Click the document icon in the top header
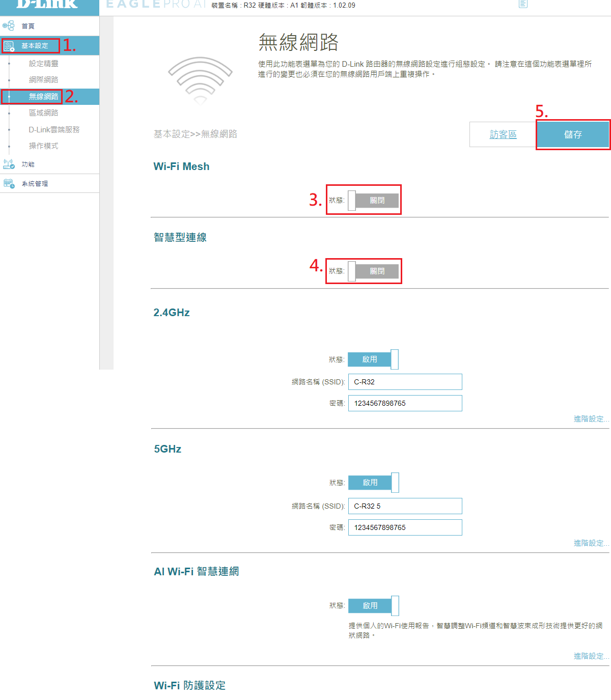The image size is (611, 700). (523, 4)
